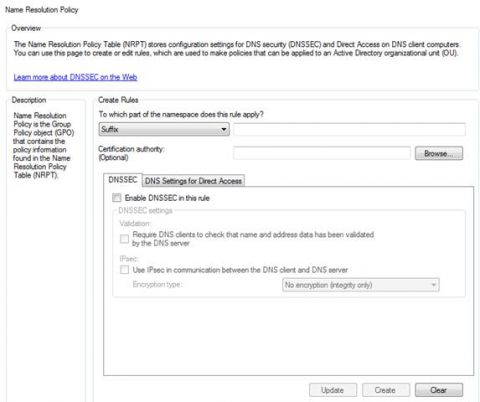Click the Update button
480x402 pixels.
coord(333,390)
